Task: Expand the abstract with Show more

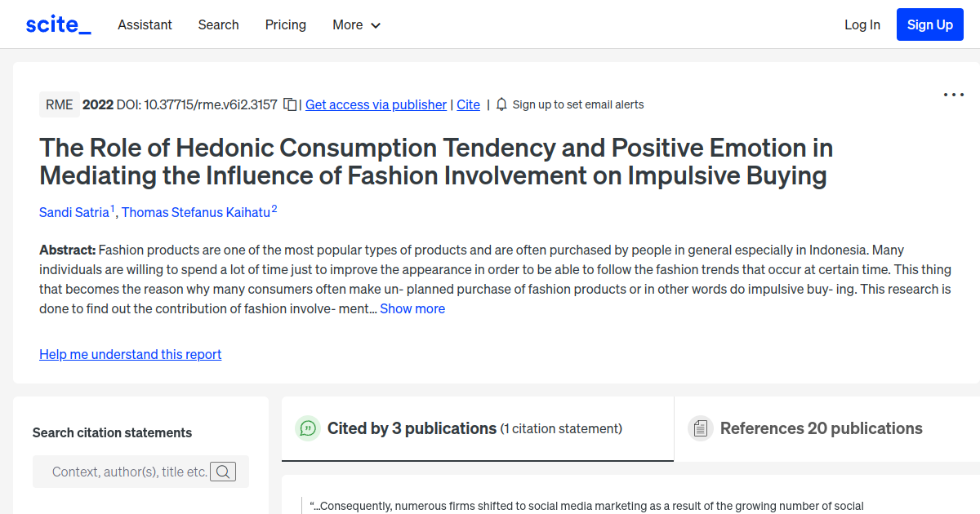Action: pos(412,308)
